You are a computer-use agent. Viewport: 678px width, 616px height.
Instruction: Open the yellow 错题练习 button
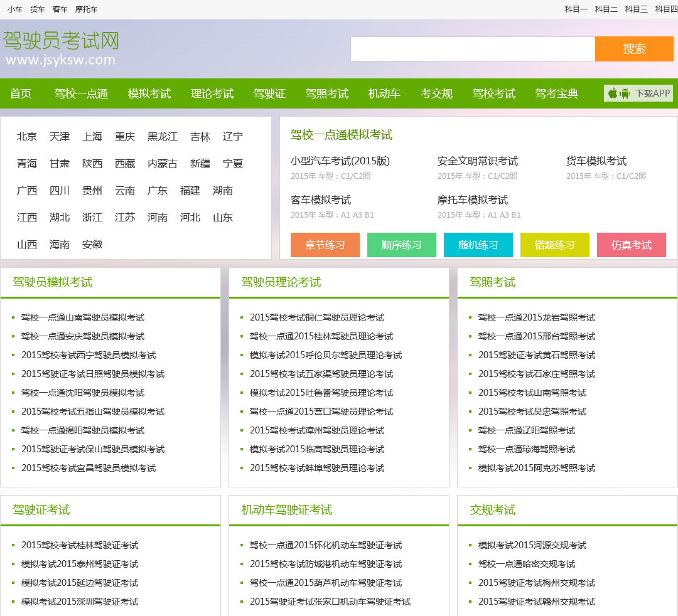pos(555,245)
